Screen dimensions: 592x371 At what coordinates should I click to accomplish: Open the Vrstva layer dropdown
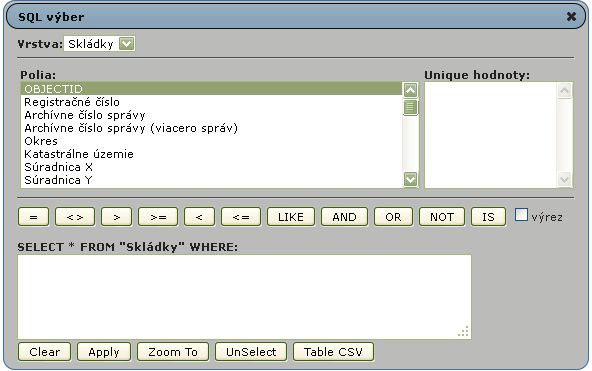click(x=99, y=44)
